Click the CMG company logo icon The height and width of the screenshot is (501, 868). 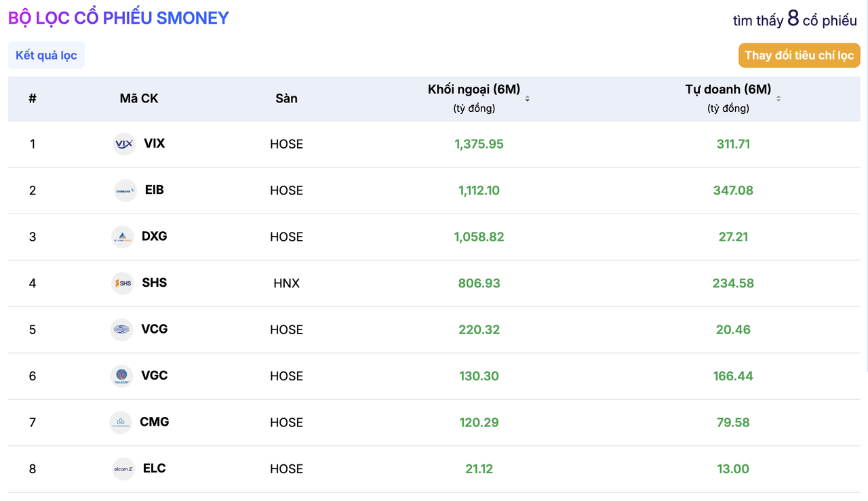coord(121,422)
